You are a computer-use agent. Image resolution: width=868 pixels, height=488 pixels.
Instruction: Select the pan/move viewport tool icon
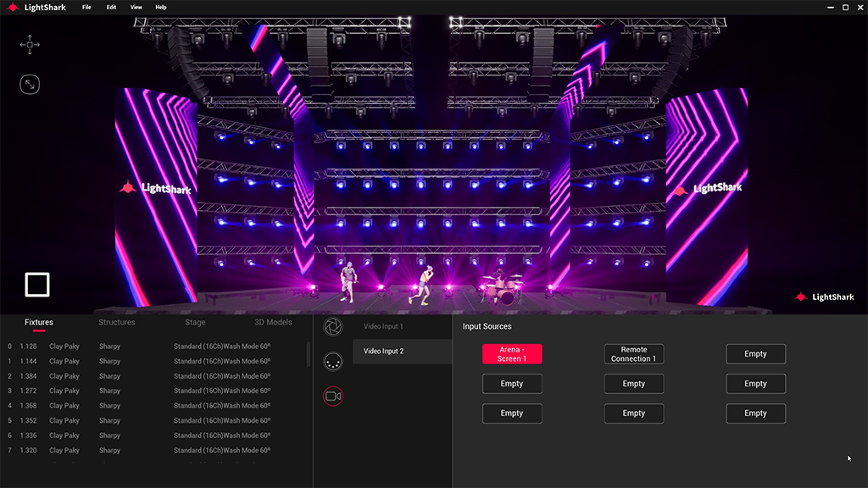pos(30,45)
